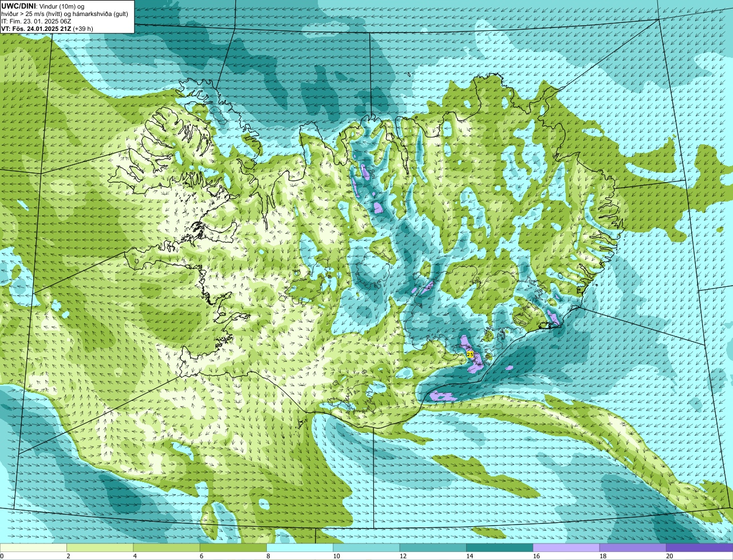The image size is (733, 560).
Task: Click the 8–10 light cyan legend swatch
Action: pyautogui.click(x=299, y=548)
